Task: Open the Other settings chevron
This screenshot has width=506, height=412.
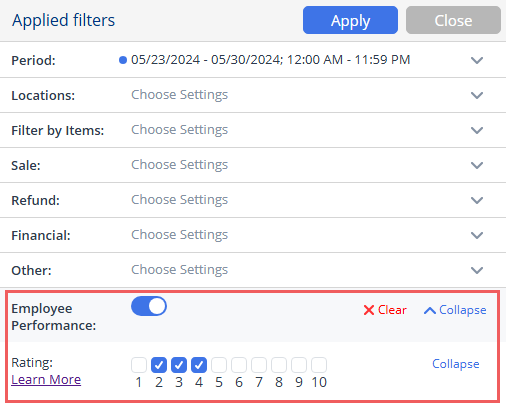Action: pyautogui.click(x=477, y=270)
